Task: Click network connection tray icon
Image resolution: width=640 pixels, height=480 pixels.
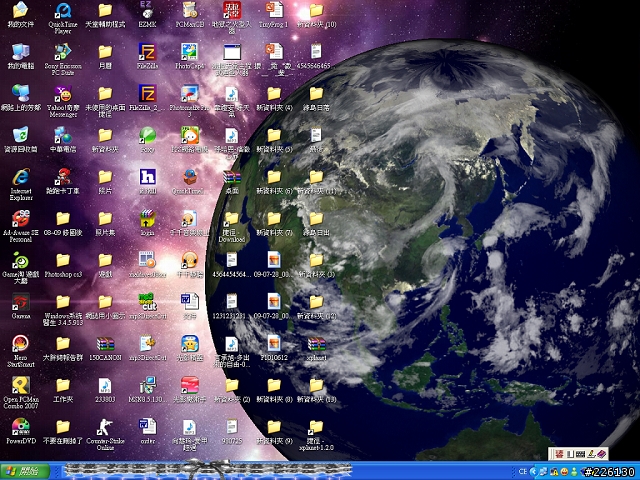Action: click(544, 472)
